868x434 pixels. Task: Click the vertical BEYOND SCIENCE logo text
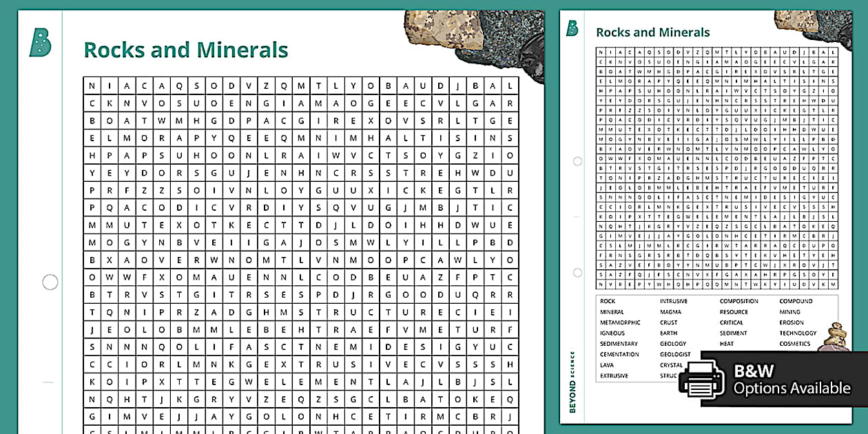(x=574, y=379)
